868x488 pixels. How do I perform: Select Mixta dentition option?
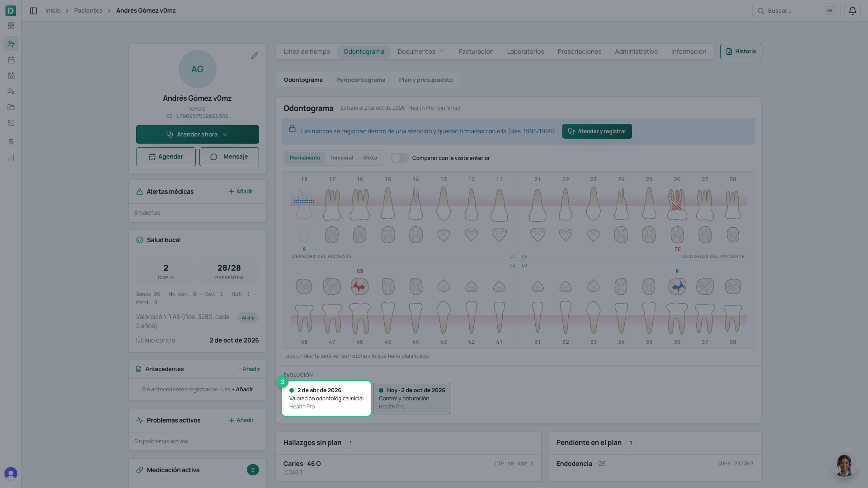[370, 158]
